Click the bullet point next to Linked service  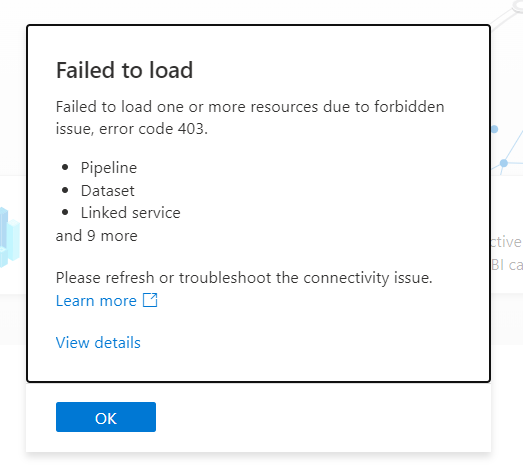tap(65, 212)
